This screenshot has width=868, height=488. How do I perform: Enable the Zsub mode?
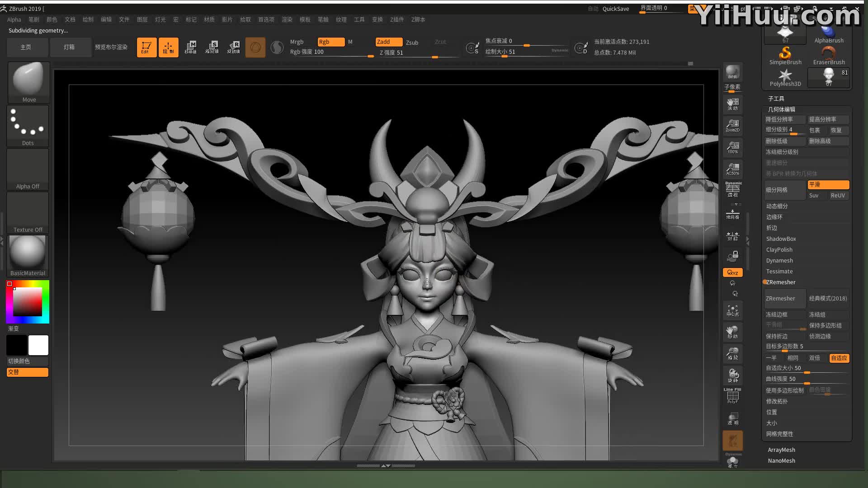[412, 42]
